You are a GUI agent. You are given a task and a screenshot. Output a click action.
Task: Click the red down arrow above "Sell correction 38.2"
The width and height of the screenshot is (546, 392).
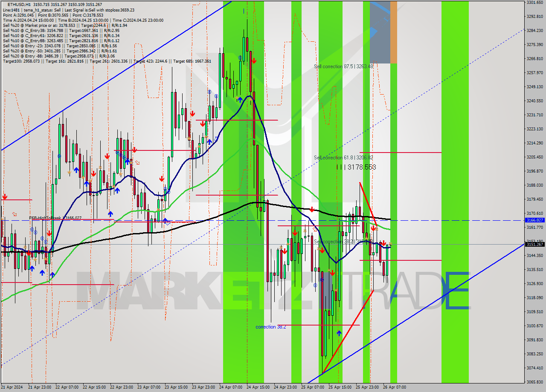(x=294, y=233)
